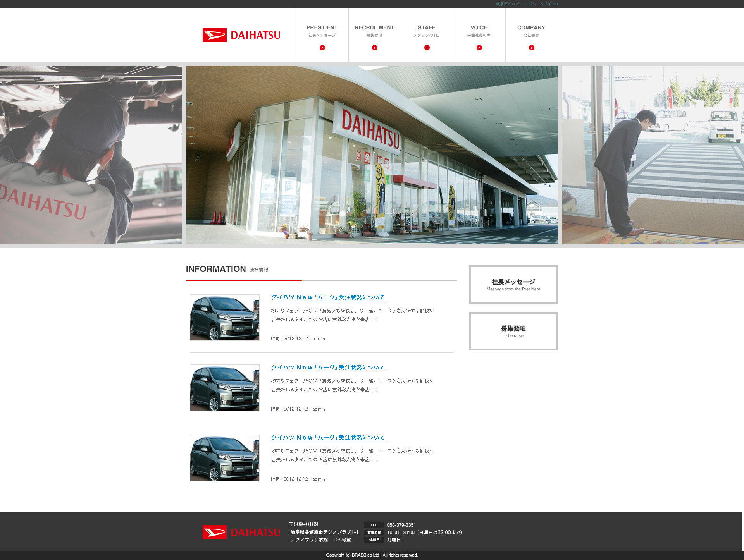Click the first article's description text
The image size is (744, 560).
(352, 315)
